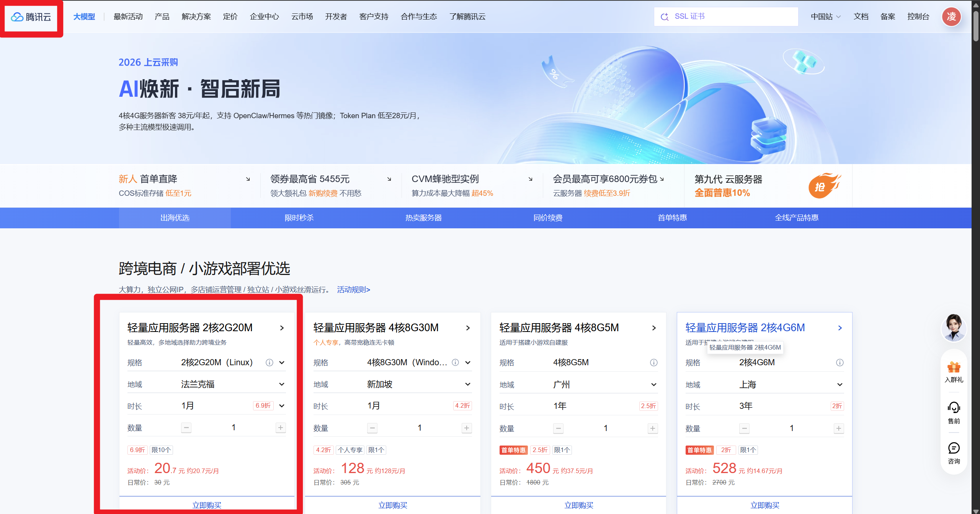Open the 领券最高省 5455元 promo card

click(331, 186)
